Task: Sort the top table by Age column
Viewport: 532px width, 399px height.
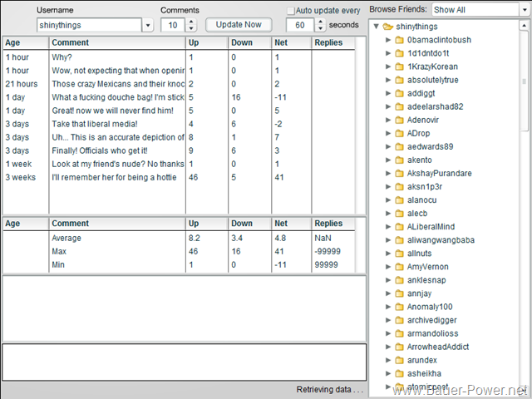Action: (x=25, y=42)
